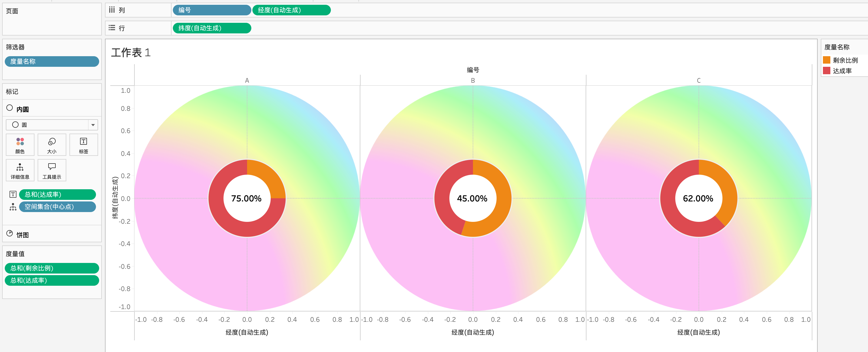Image resolution: width=868 pixels, height=352 pixels.
Task: Click the 行 rows shelf icon
Action: click(x=112, y=28)
